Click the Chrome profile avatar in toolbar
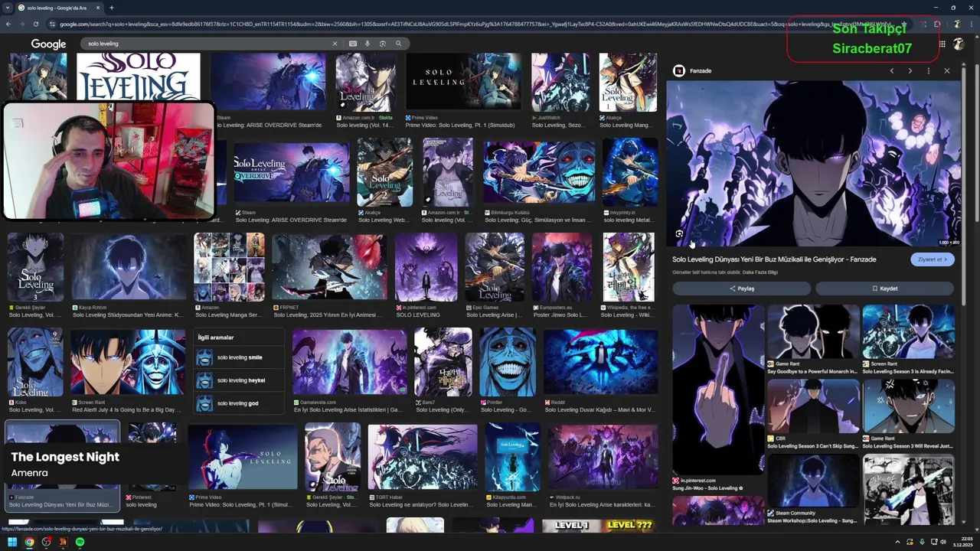This screenshot has height=551, width=980. point(956,24)
